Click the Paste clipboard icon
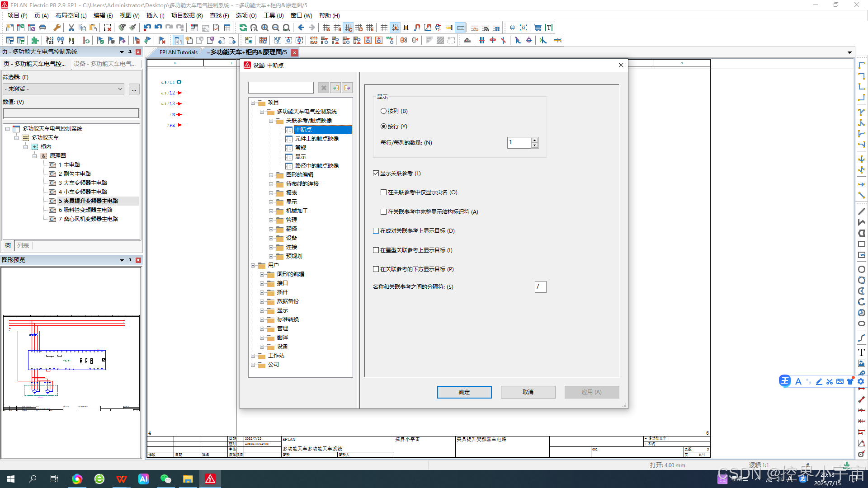This screenshot has width=868, height=488. [93, 28]
